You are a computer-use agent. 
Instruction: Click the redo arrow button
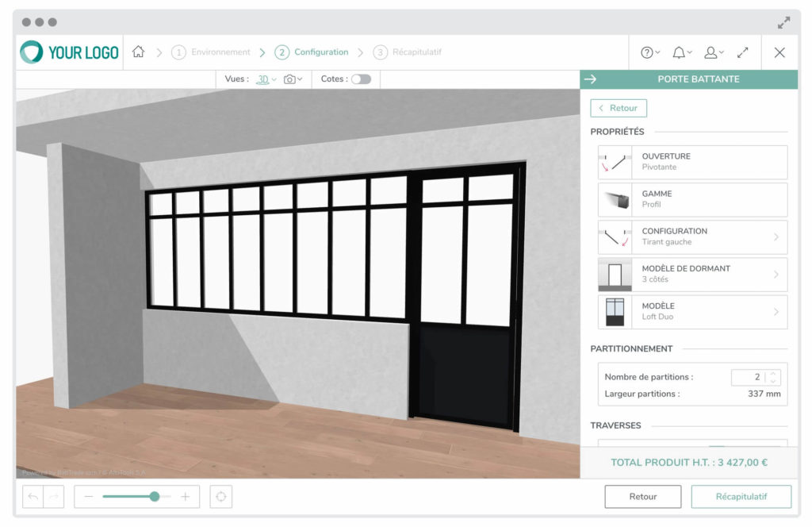pyautogui.click(x=53, y=497)
